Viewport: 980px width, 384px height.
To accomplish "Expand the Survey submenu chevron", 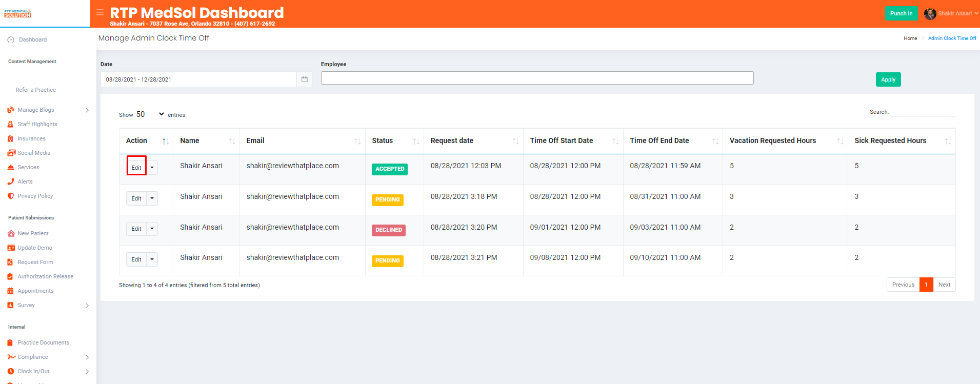I will click(x=87, y=306).
